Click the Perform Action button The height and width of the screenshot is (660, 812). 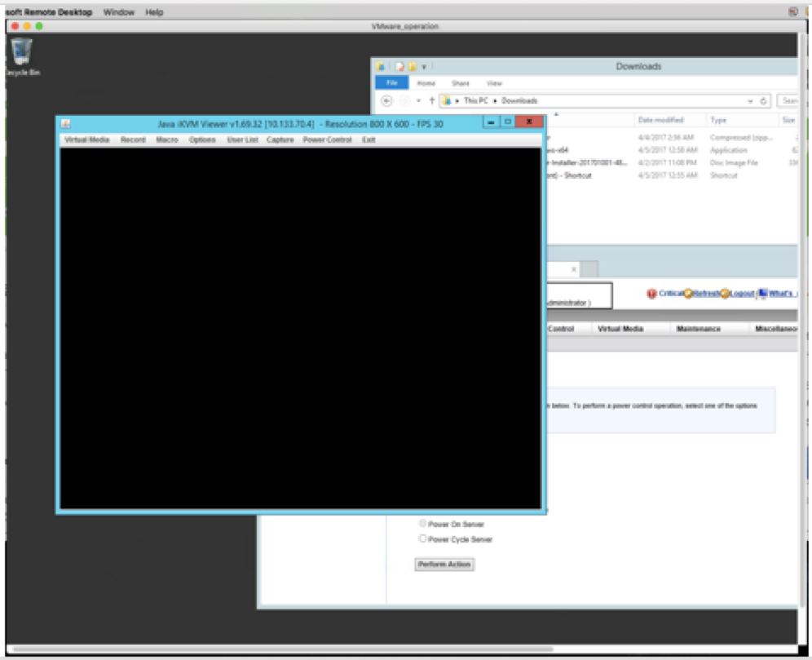444,565
